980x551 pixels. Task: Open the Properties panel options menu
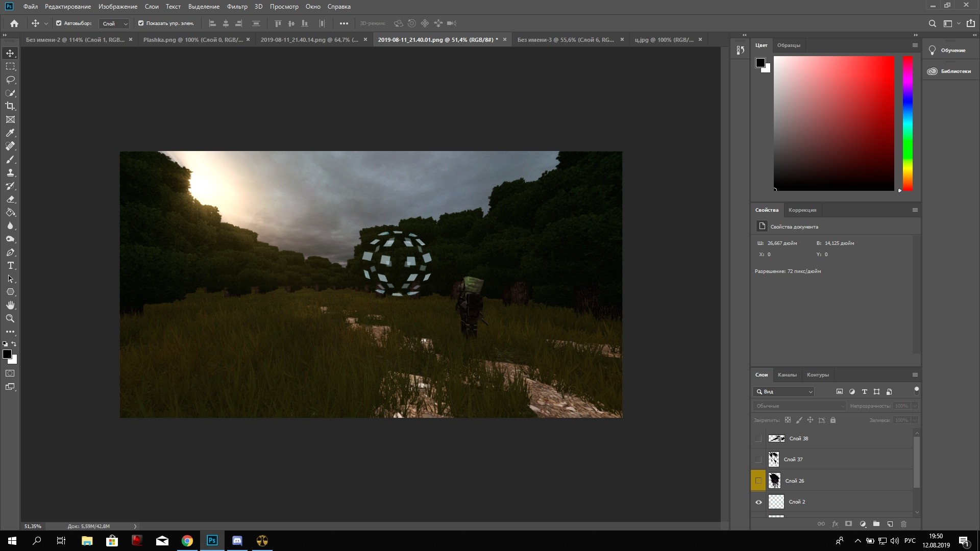[915, 210]
